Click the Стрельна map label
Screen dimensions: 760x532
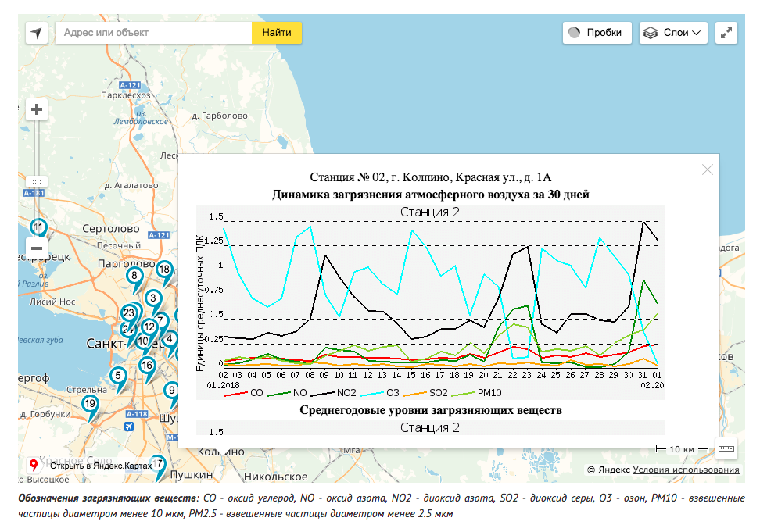pos(87,390)
